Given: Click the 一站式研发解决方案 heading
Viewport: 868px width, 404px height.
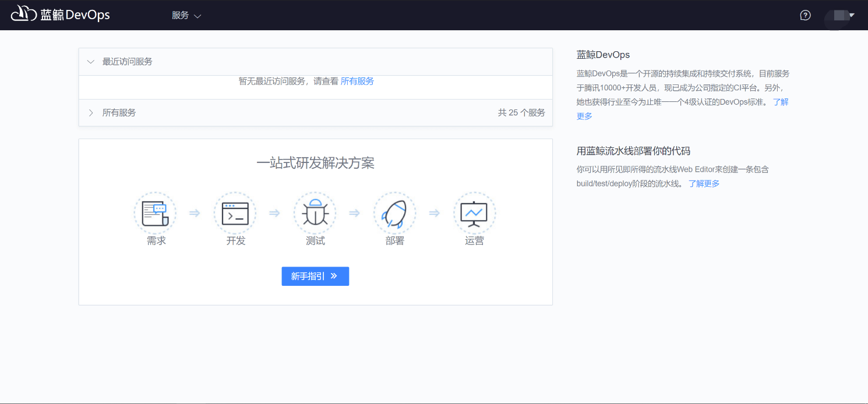Looking at the screenshot, I should pyautogui.click(x=315, y=163).
